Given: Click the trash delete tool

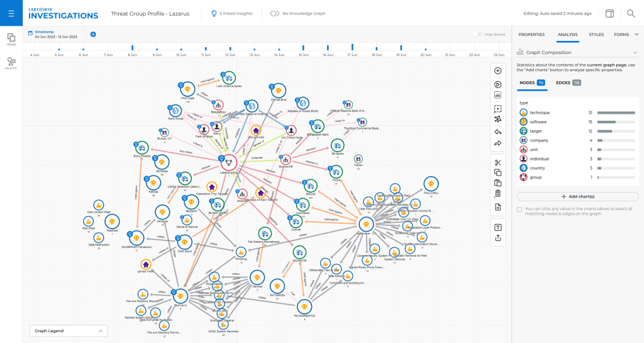Looking at the screenshot, I should 498,193.
